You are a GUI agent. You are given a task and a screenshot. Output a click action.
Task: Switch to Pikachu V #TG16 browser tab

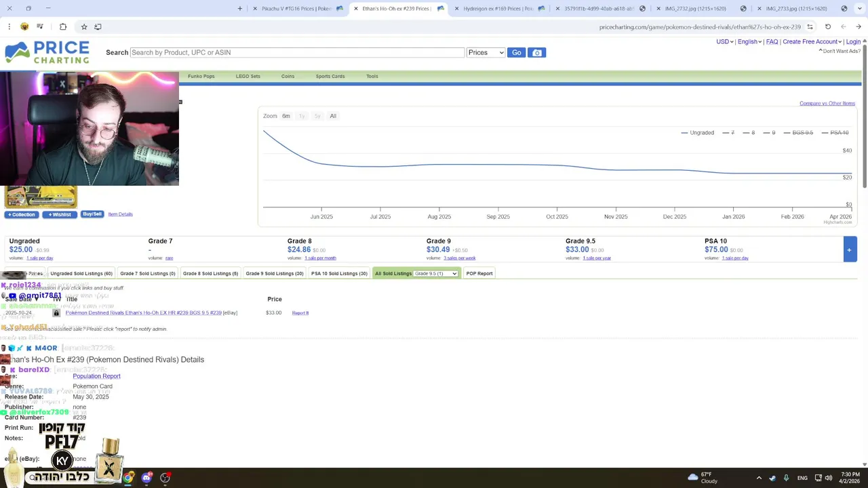[297, 9]
